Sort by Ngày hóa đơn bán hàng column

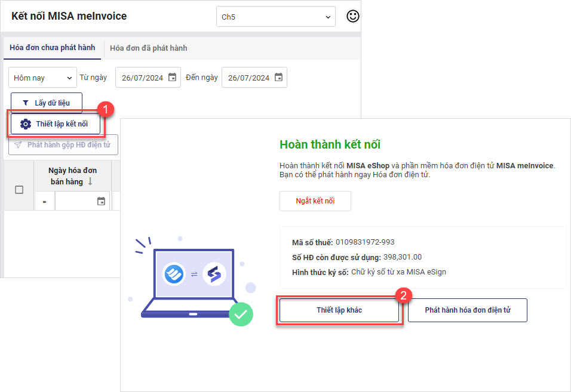pos(72,176)
